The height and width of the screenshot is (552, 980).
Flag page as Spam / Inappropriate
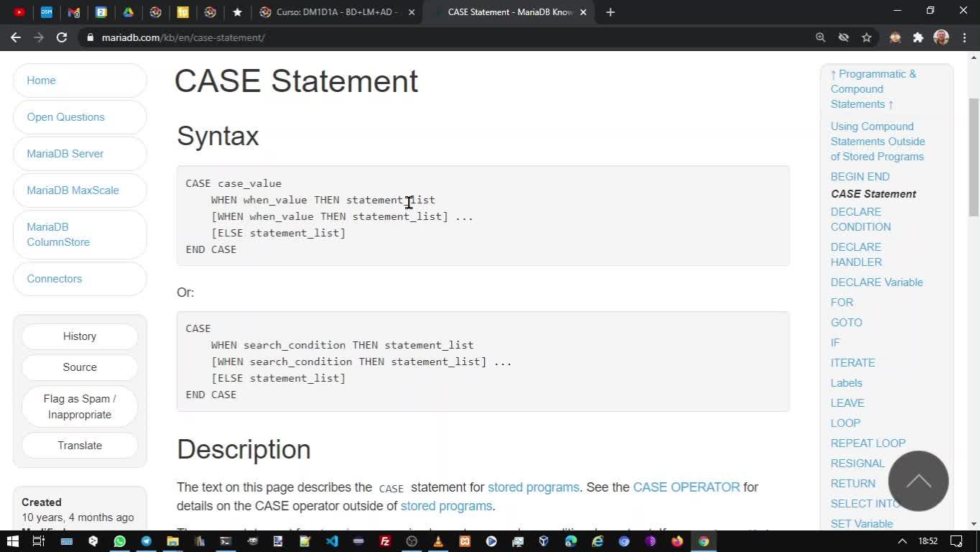point(80,407)
